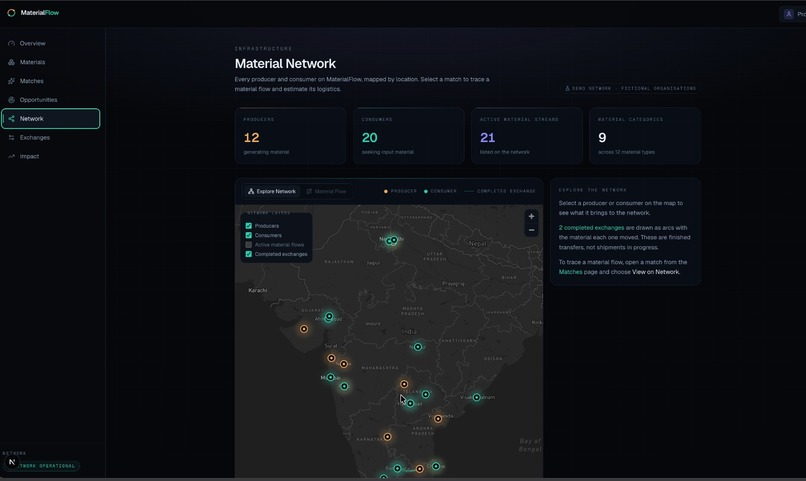Select the consumer marker at Chennai

point(436,466)
